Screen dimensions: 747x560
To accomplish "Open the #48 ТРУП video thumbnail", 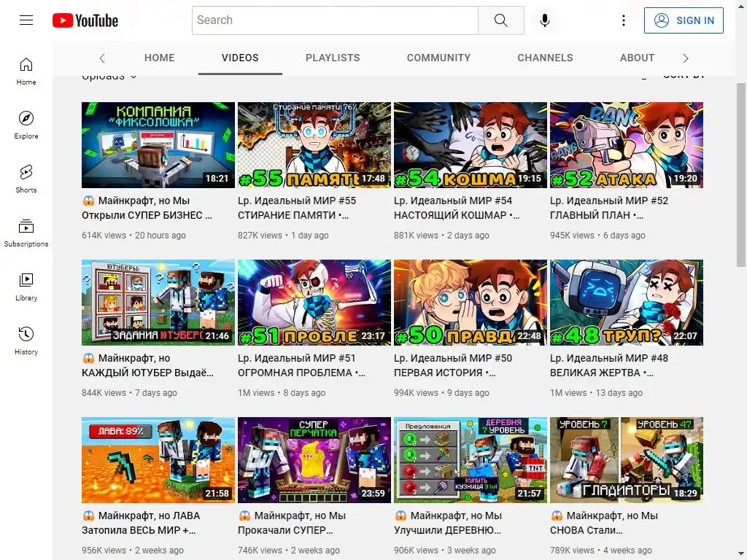I will [627, 303].
